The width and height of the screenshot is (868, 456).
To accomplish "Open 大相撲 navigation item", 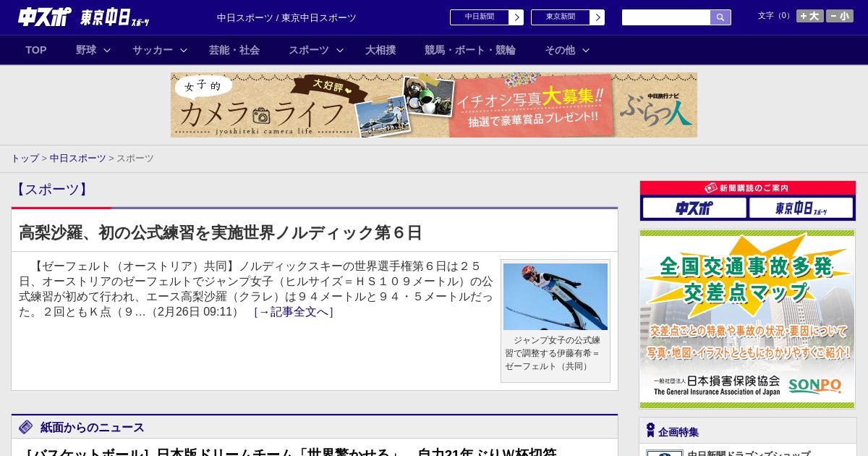I will pyautogui.click(x=380, y=50).
